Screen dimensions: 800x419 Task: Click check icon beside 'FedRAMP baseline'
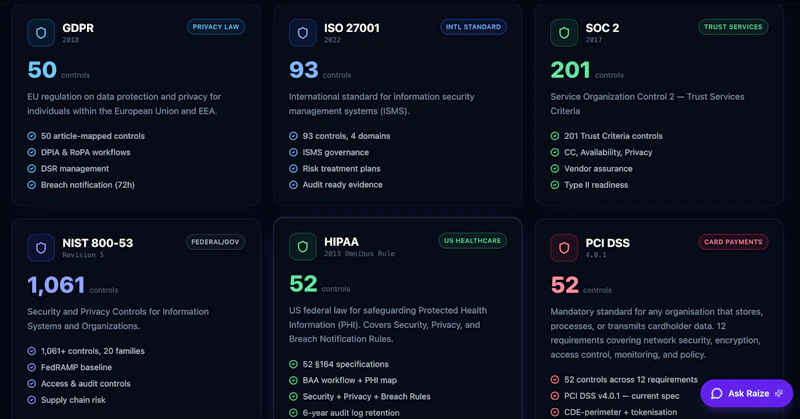point(32,367)
